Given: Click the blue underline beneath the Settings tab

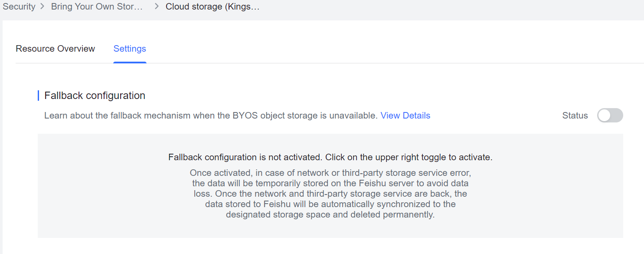Looking at the screenshot, I should pyautogui.click(x=129, y=63).
